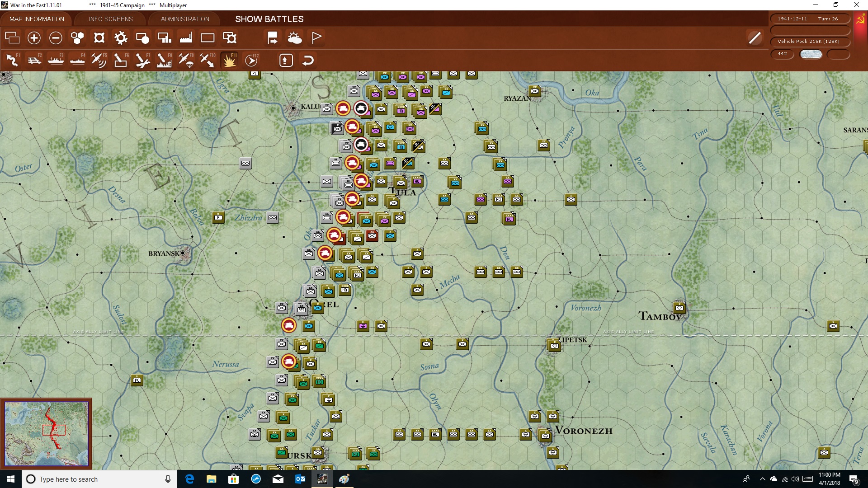Click the Vehicle Pool readout
The width and height of the screenshot is (868, 488).
point(810,41)
